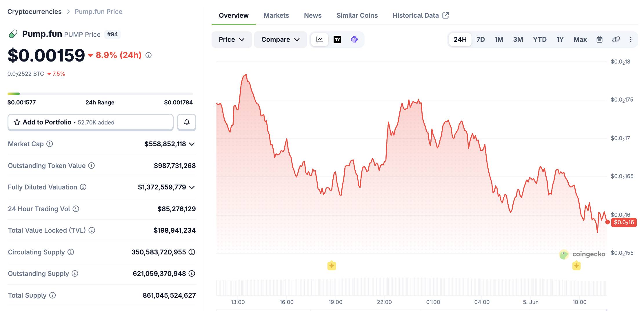Select the 1Y time range

(560, 39)
